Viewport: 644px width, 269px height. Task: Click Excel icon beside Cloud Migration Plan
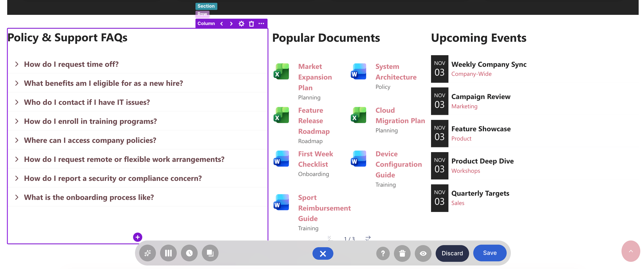[x=358, y=115]
